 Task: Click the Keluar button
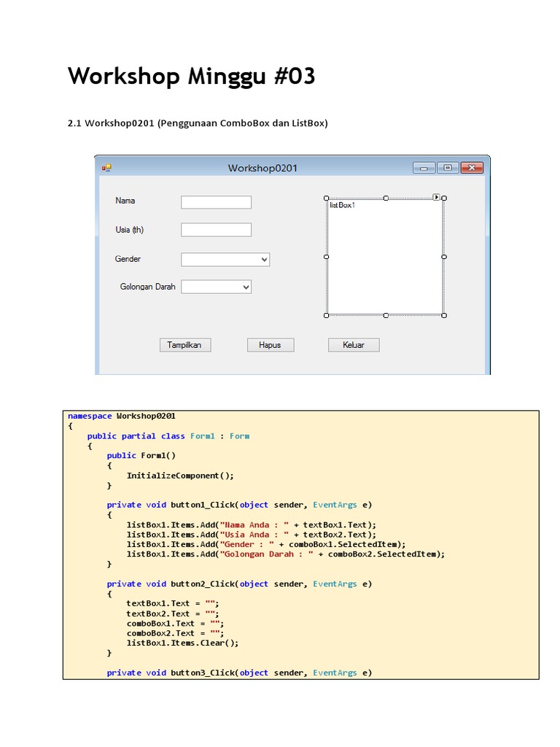(354, 345)
